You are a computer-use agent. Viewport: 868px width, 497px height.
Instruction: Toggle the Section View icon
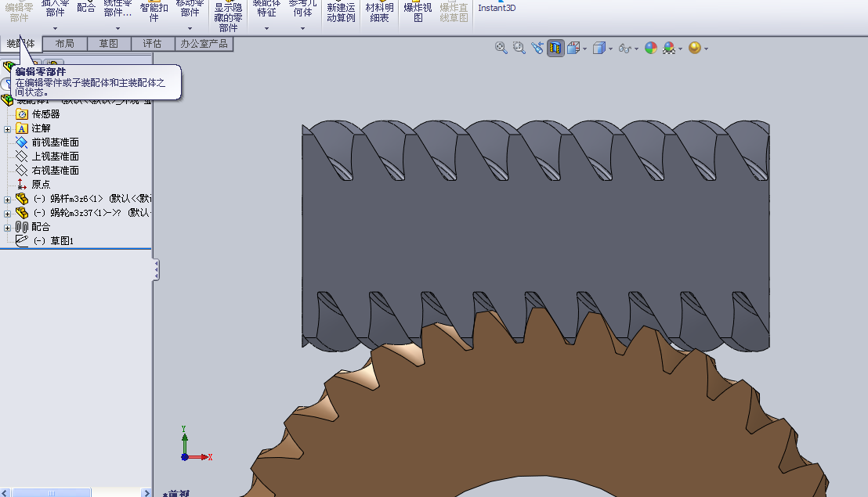coord(555,48)
